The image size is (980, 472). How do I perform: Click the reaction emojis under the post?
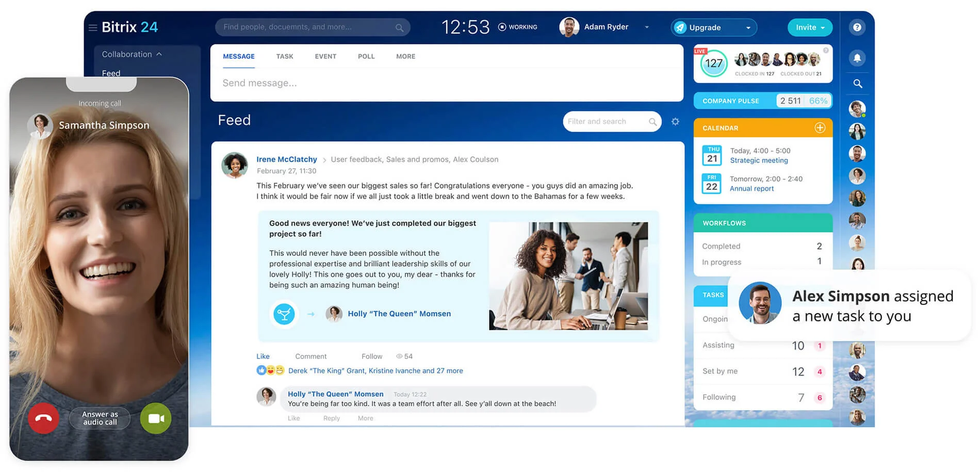pos(270,370)
